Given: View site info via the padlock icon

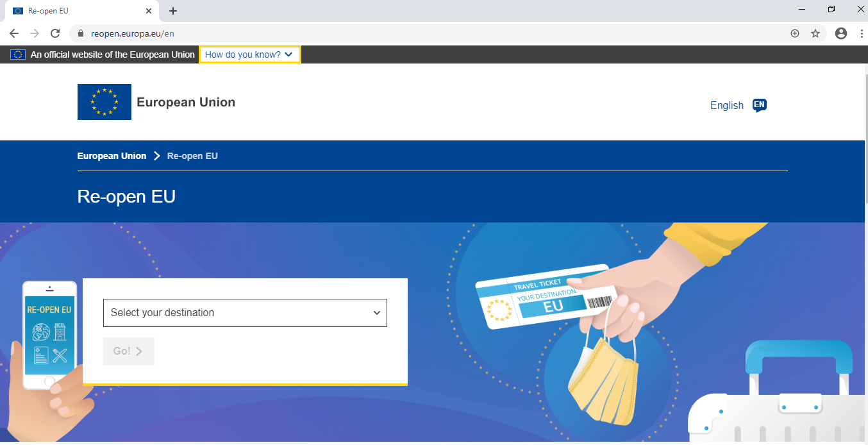Looking at the screenshot, I should click(x=81, y=33).
